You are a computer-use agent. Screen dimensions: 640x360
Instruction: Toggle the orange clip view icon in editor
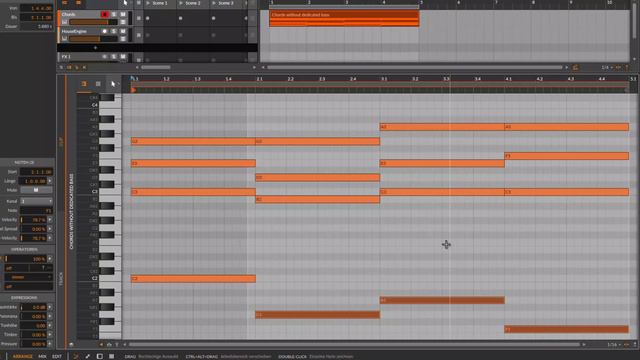tap(84, 84)
